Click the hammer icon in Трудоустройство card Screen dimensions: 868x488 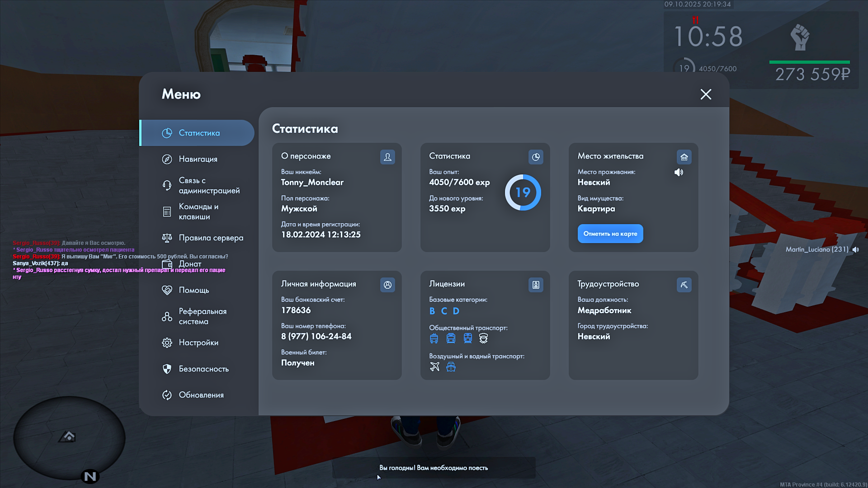[684, 285]
